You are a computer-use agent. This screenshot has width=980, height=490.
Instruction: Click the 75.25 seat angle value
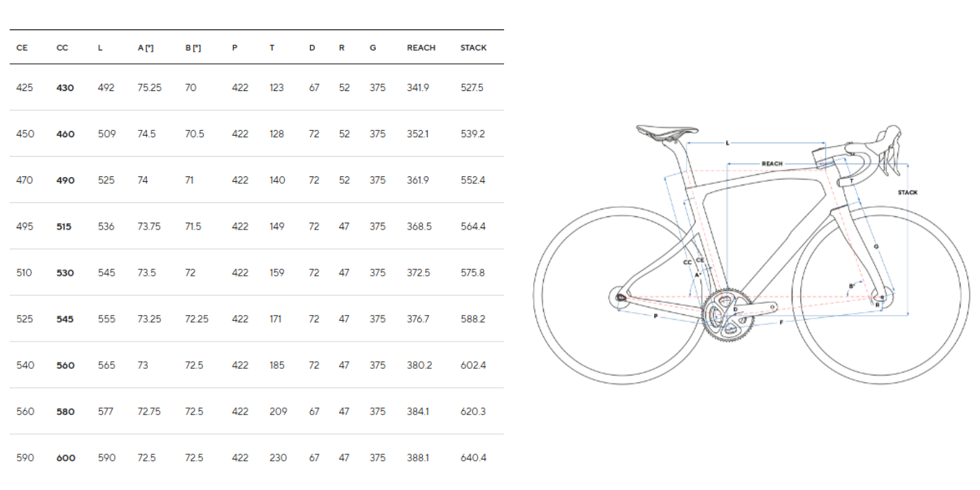(x=149, y=88)
